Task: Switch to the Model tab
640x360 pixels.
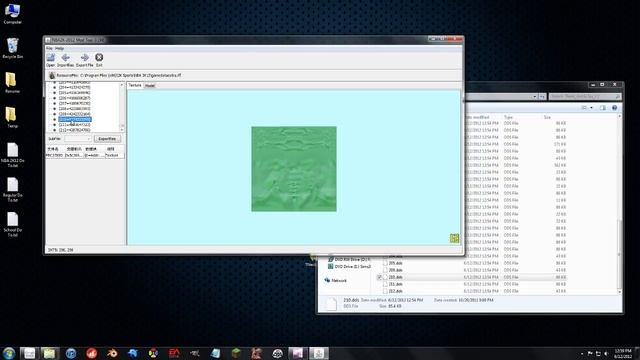Action: 150,86
